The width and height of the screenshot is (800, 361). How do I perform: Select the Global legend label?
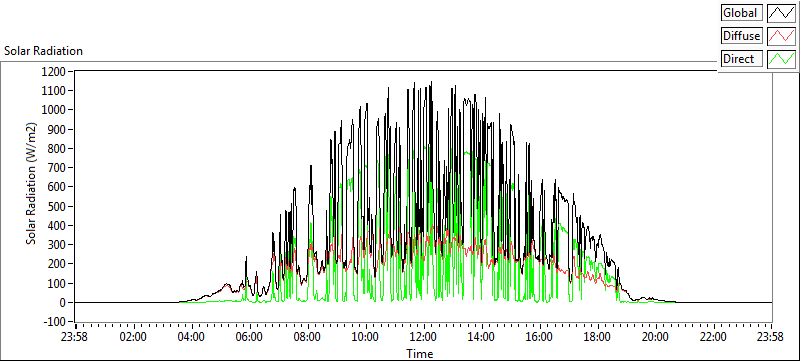coord(742,13)
